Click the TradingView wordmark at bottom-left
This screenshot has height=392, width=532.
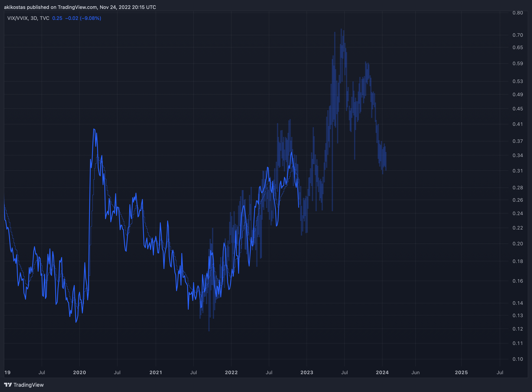tap(28, 385)
